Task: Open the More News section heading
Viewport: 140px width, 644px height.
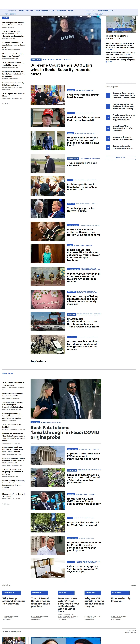Action: pos(8,373)
